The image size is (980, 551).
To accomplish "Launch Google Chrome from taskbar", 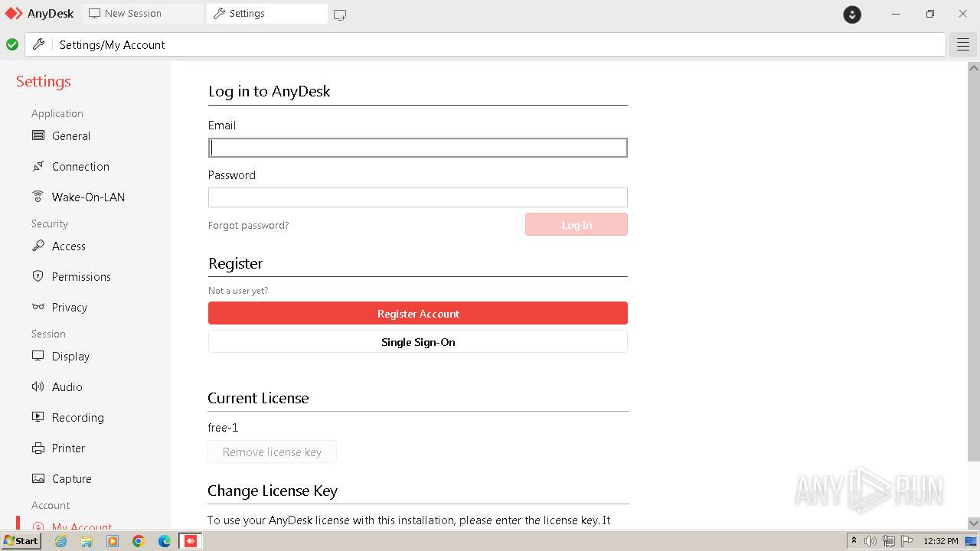I will (x=139, y=541).
